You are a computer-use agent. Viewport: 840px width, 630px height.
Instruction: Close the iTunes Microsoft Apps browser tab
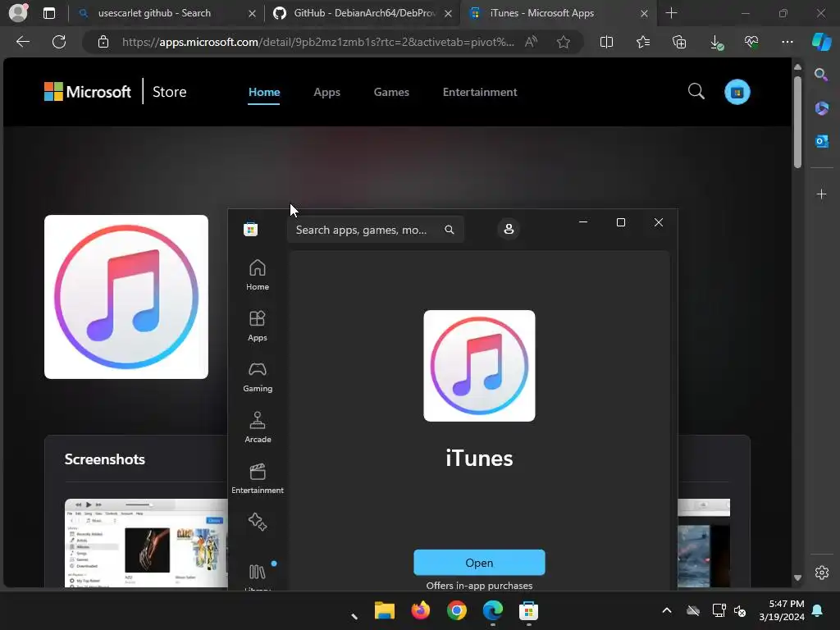pos(644,14)
